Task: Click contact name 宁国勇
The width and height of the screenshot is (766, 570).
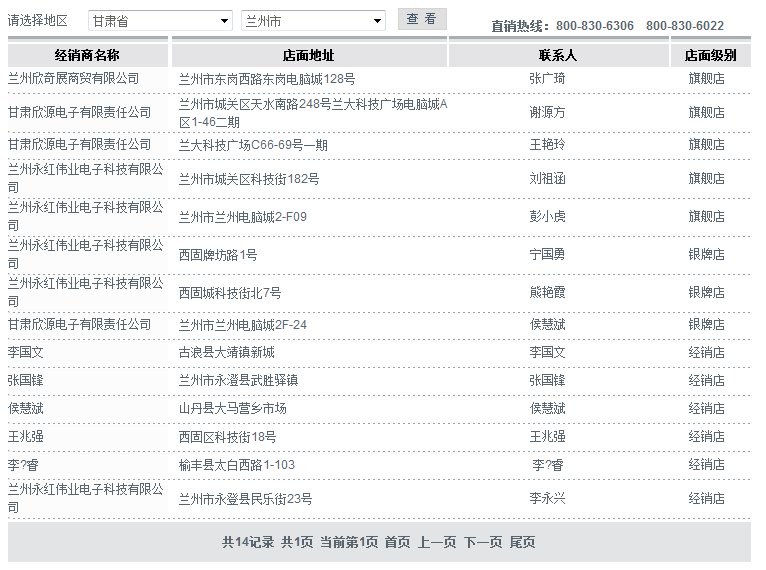Action: point(547,254)
